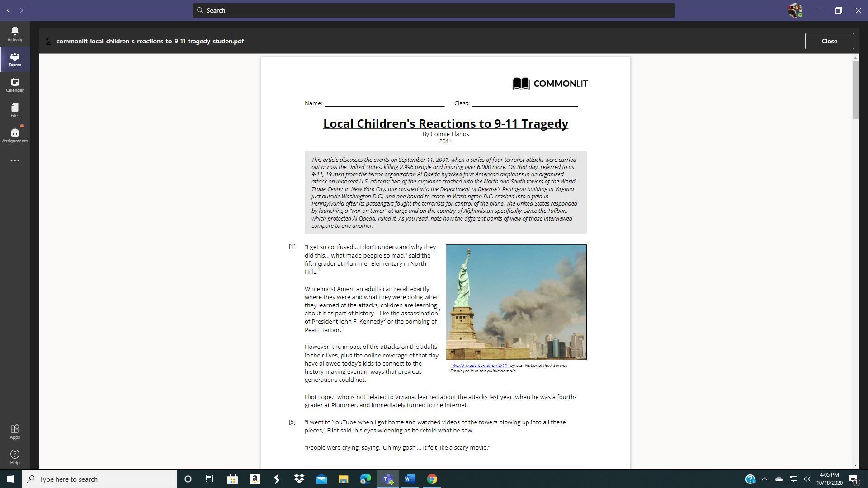This screenshot has height=488, width=868.
Task: Open your profile avatar menu
Action: click(x=796, y=10)
